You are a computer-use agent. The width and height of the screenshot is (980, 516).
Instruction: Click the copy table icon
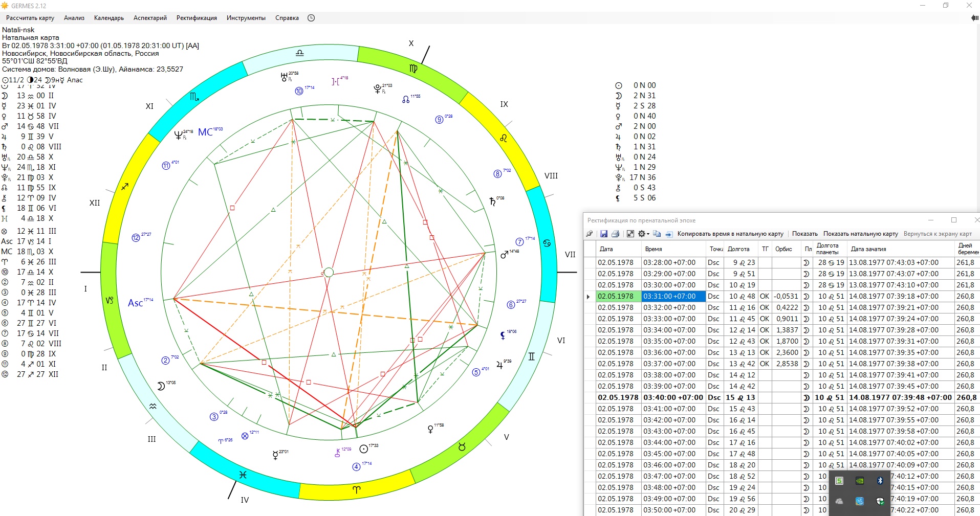657,234
